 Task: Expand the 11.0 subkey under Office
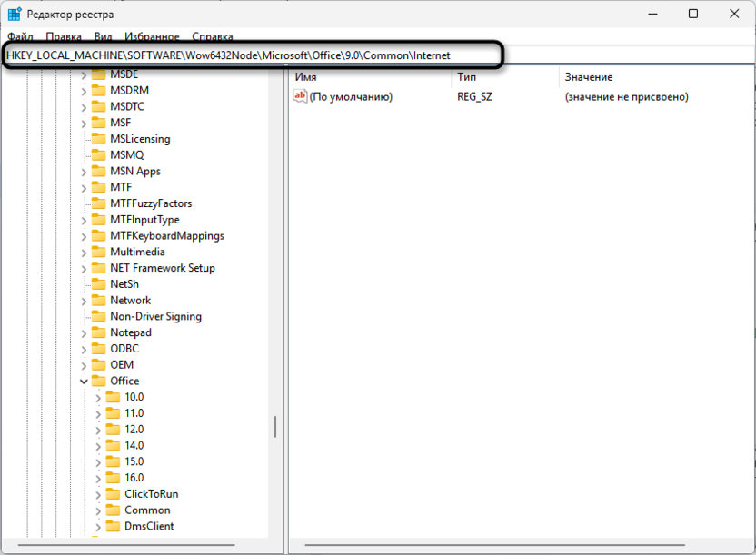coord(98,414)
